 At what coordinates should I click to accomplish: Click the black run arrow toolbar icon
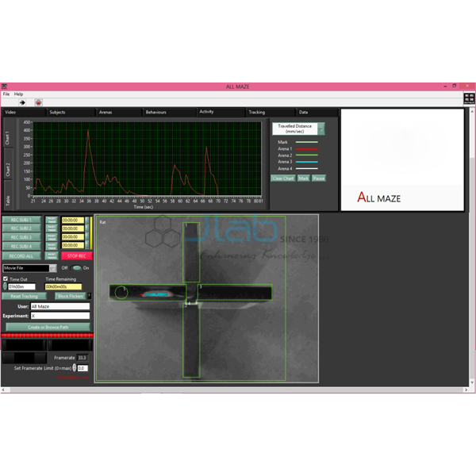click(x=22, y=102)
